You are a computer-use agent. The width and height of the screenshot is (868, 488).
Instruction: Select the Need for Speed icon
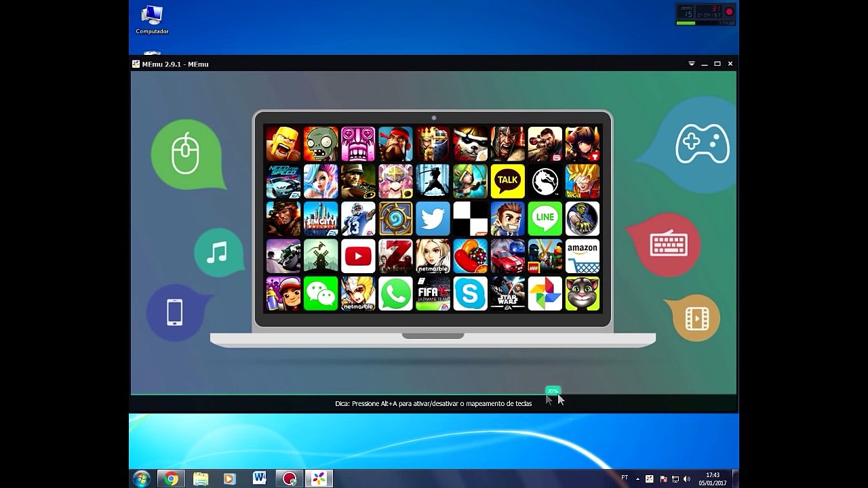click(x=283, y=181)
